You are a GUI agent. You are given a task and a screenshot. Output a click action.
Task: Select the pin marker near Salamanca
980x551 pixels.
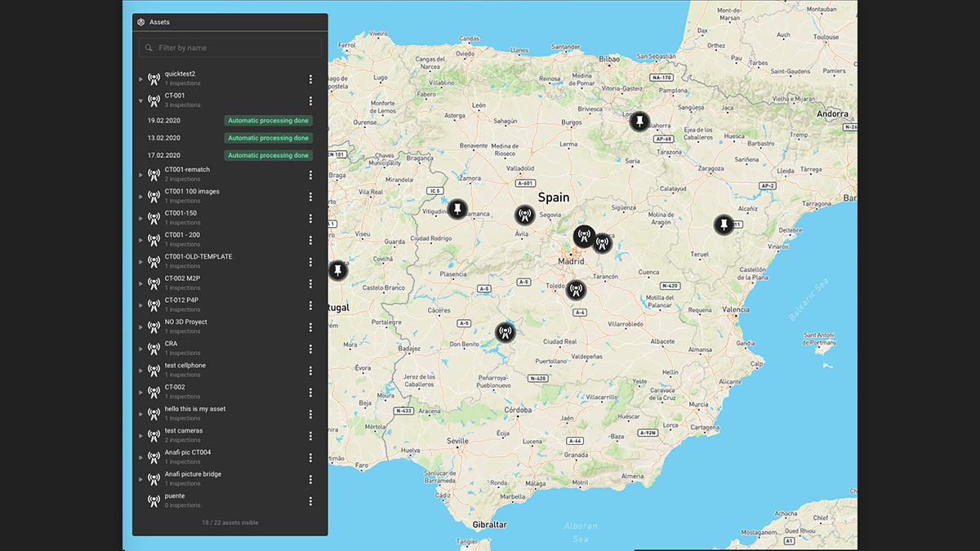pyautogui.click(x=457, y=209)
